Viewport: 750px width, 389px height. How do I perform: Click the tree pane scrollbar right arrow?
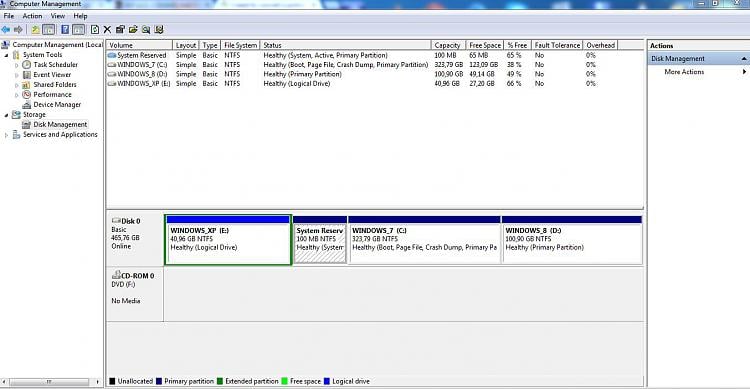(98, 382)
